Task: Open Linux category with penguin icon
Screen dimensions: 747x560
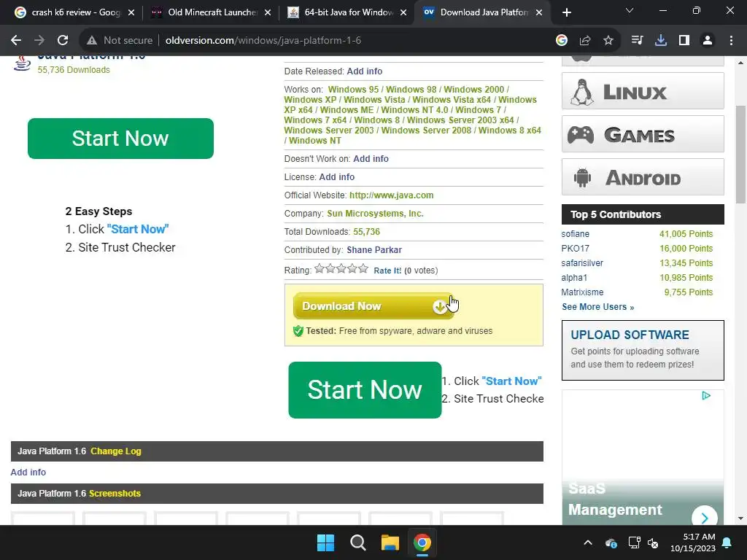Action: coord(643,91)
